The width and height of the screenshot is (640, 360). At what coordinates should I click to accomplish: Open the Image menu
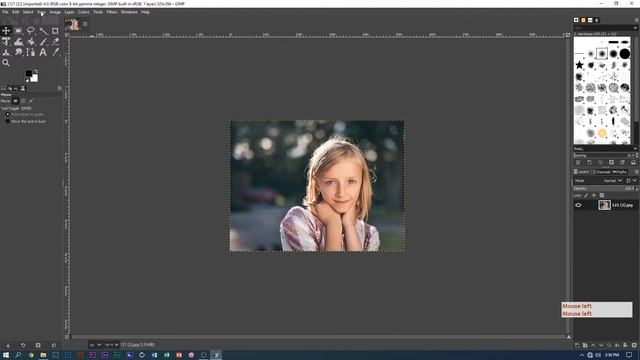(55, 12)
